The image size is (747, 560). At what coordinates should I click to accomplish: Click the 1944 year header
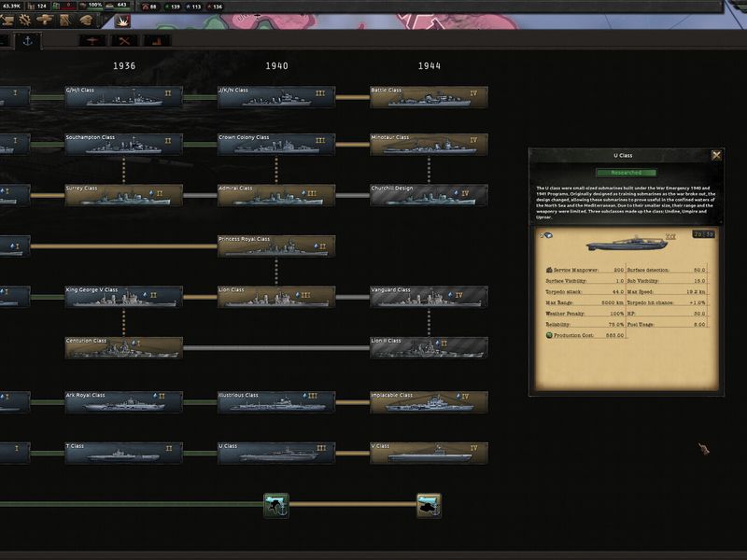(430, 66)
